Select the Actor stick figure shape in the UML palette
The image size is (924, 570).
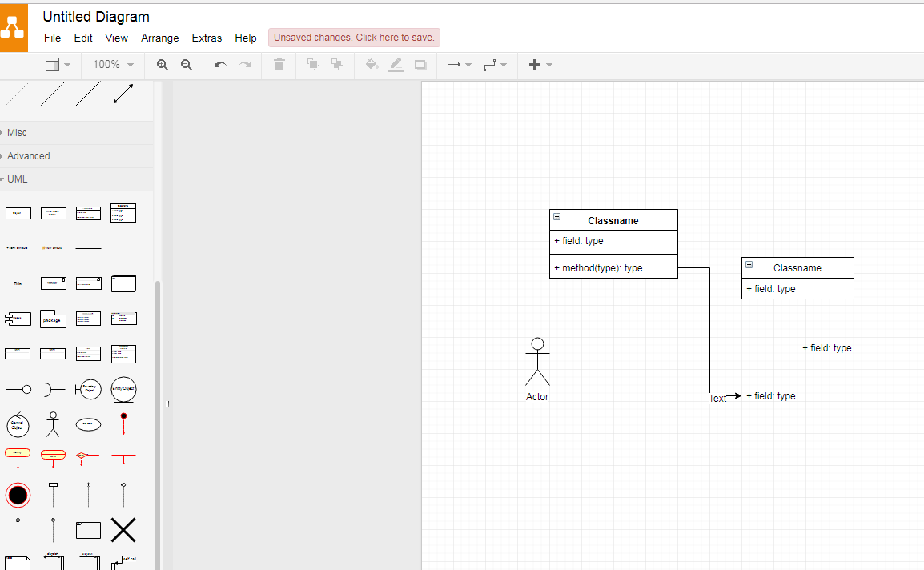pos(53,423)
